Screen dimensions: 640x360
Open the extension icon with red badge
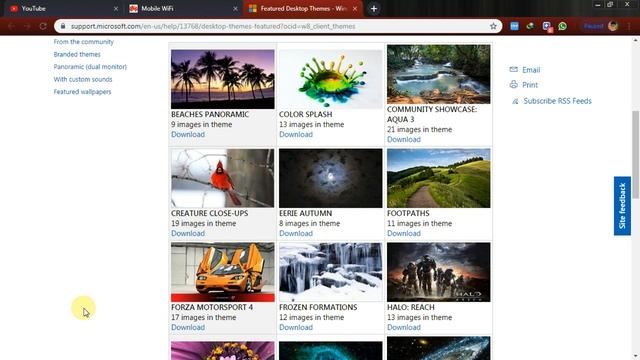click(x=547, y=27)
